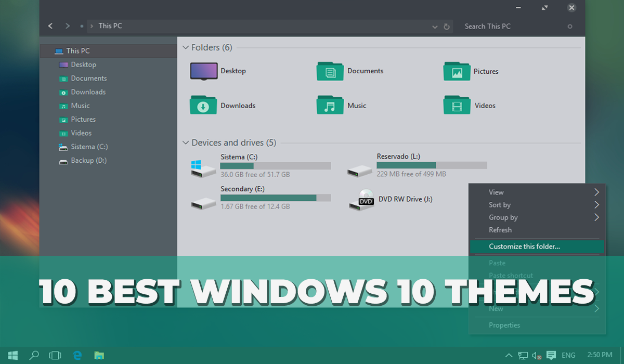Image resolution: width=624 pixels, height=364 pixels.
Task: Open Task View on taskbar
Action: click(55, 356)
